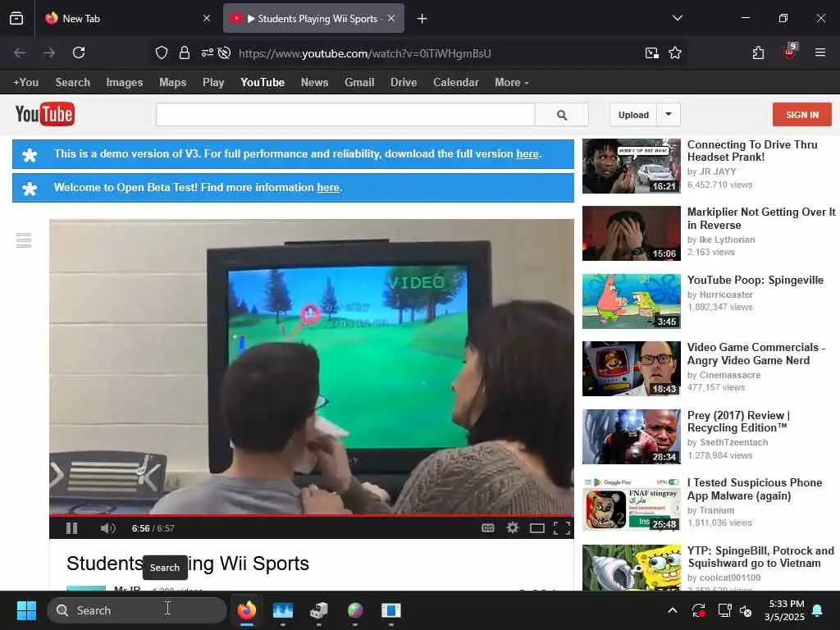This screenshot has width=840, height=630.
Task: Open 'Video Game Commercials - Angry Video Game Nerd' title
Action: point(756,354)
